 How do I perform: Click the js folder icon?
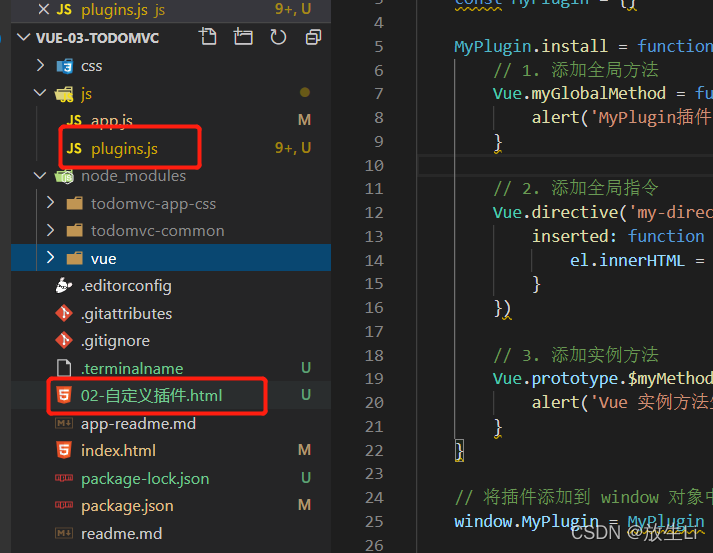tap(64, 94)
